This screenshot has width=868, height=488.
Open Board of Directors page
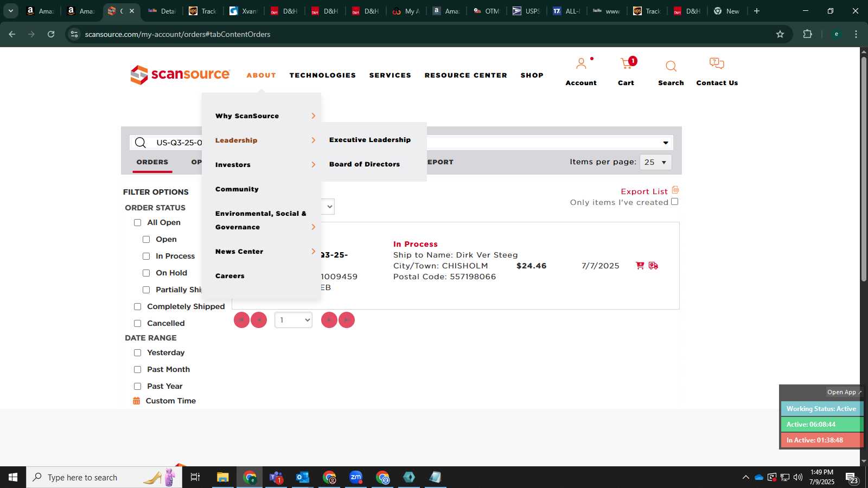tap(365, 164)
